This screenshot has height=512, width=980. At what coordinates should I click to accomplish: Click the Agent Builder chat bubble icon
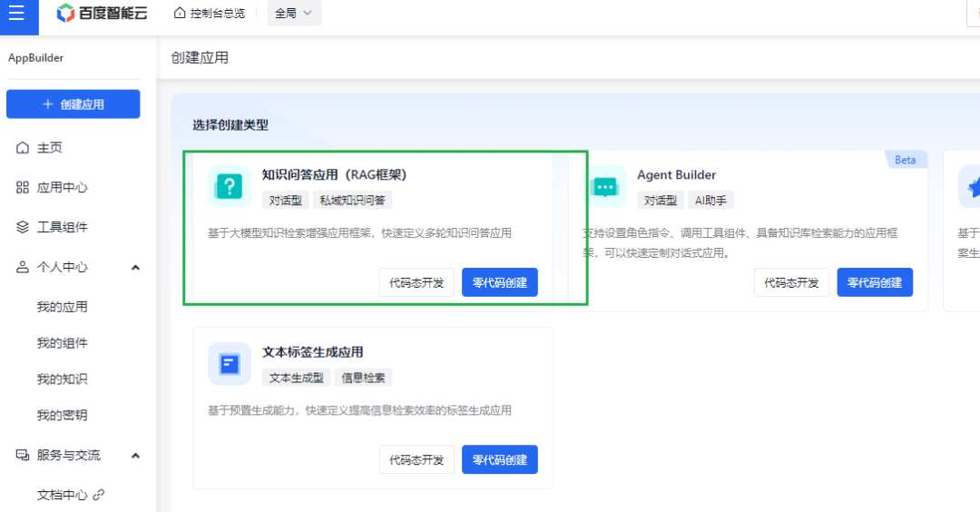click(605, 186)
